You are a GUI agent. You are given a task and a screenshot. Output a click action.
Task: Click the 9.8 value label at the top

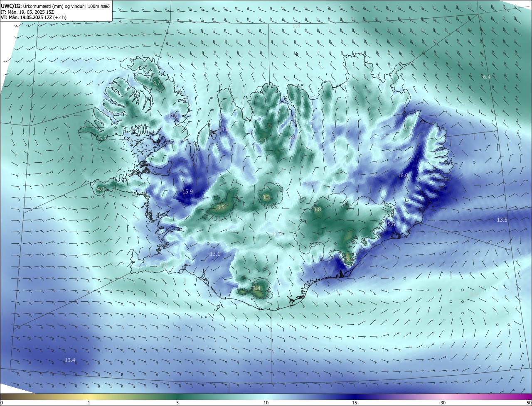(x=296, y=26)
